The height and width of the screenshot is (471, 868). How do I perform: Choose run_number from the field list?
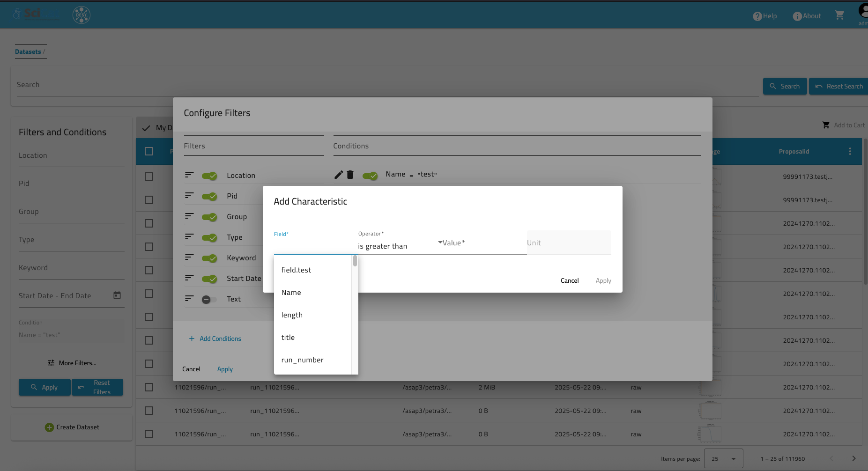click(x=302, y=360)
